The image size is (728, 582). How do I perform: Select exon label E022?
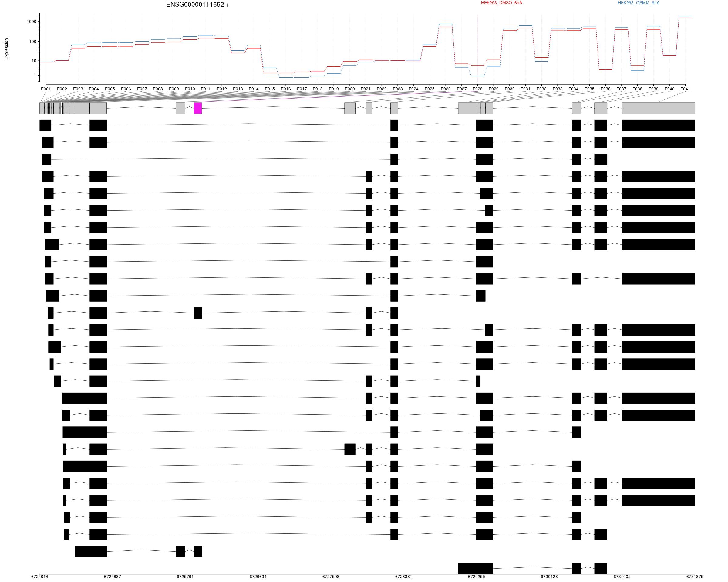click(382, 89)
